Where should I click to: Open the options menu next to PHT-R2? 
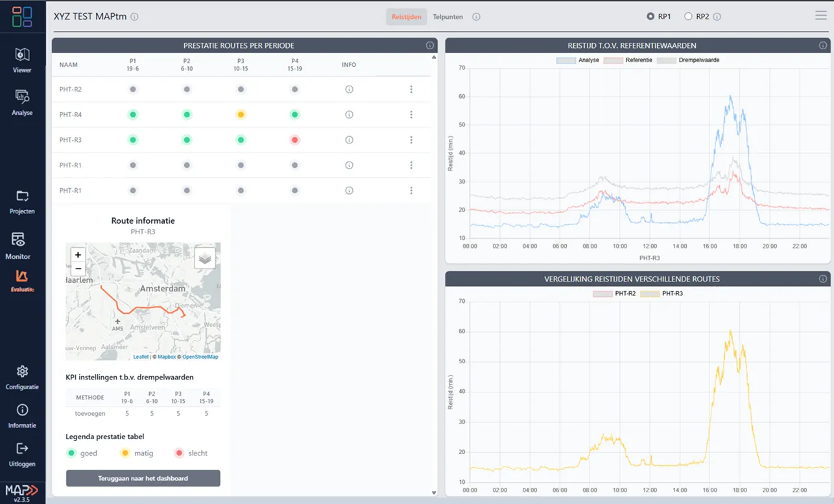411,89
